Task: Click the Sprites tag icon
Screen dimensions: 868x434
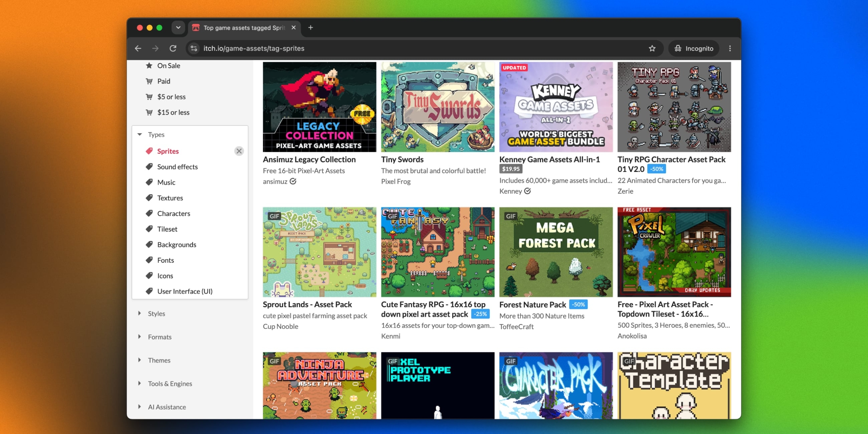Action: [x=149, y=151]
